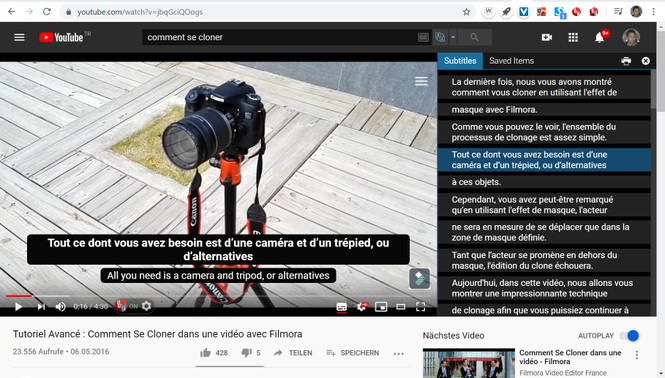
Task: Seek on the video progress bar
Action: click(x=218, y=296)
